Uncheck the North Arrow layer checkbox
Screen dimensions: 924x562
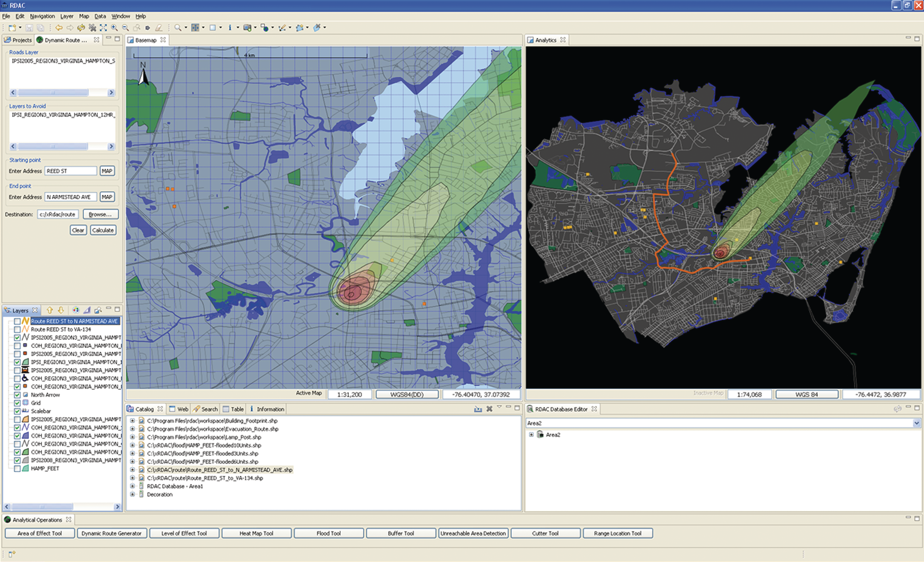(17, 395)
